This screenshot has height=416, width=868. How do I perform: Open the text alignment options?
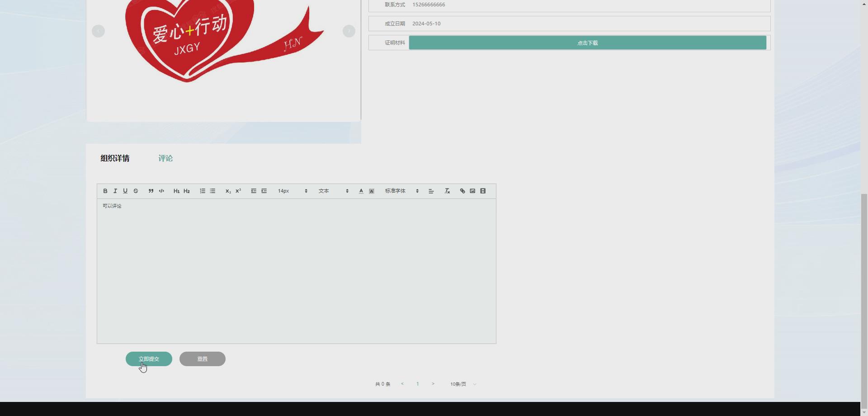pyautogui.click(x=431, y=191)
